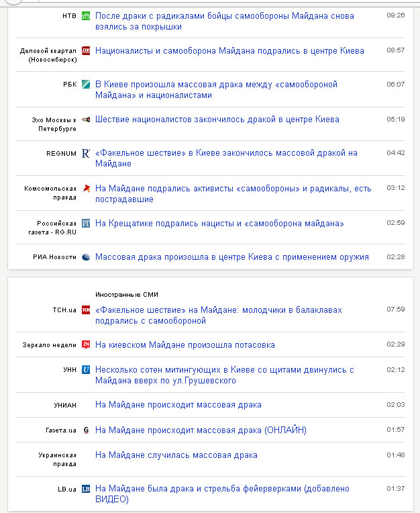This screenshot has height=513, width=420.
Task: Click the green NTV source icon
Action: tap(86, 15)
